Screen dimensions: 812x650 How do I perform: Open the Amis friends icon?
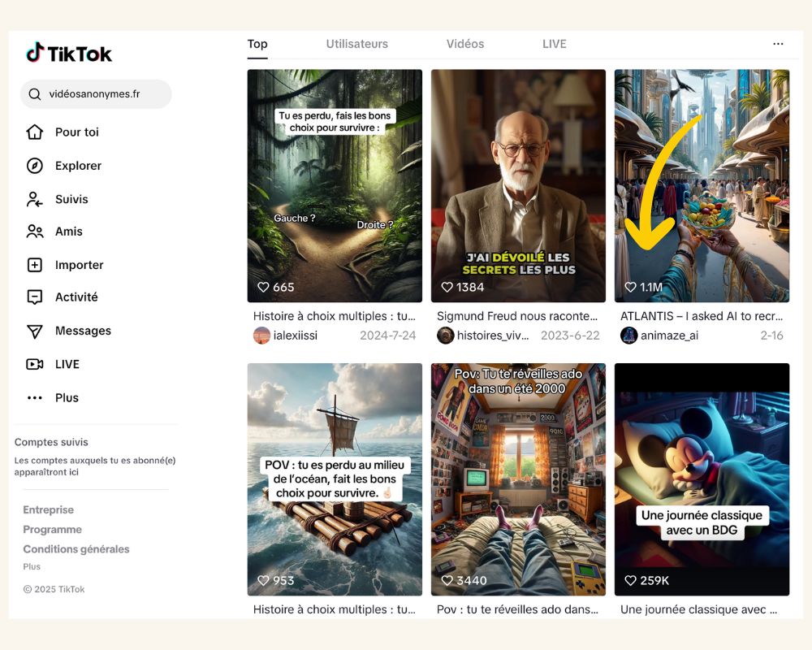(x=34, y=232)
